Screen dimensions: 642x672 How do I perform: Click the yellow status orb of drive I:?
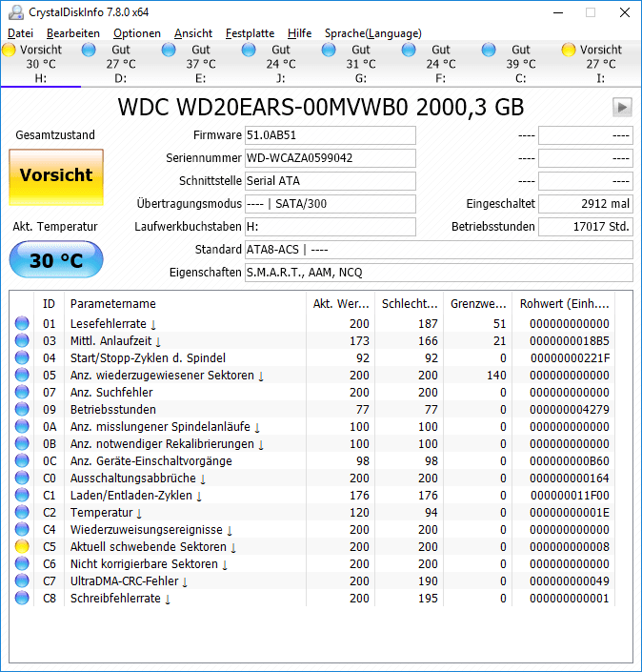click(569, 50)
